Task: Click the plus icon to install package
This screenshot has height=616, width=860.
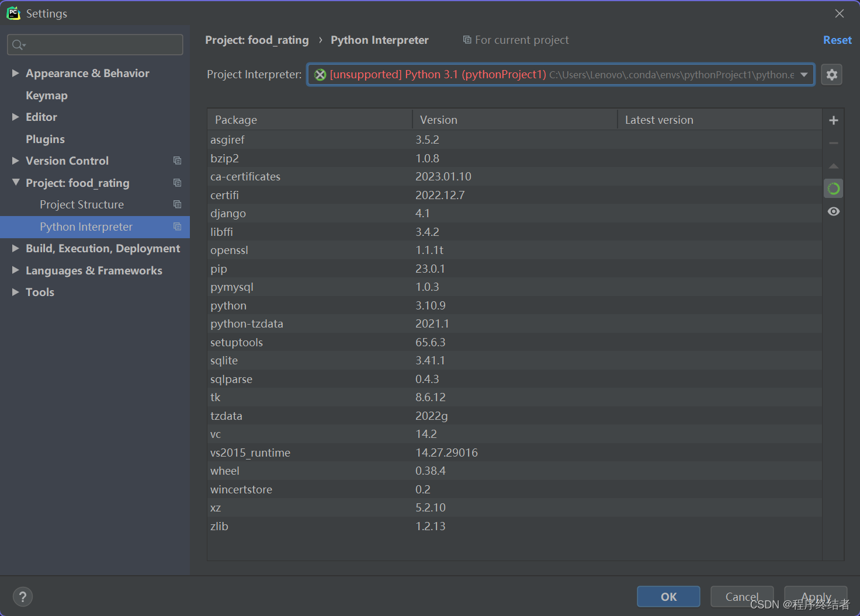Action: [x=834, y=120]
